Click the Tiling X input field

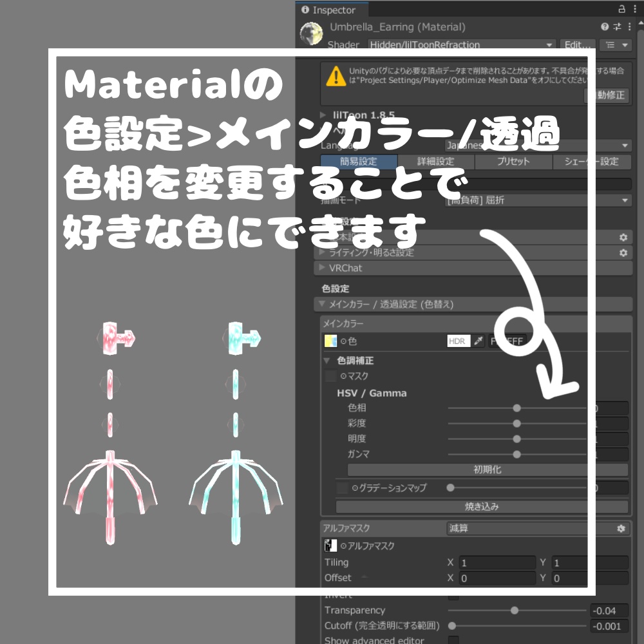coord(496,562)
